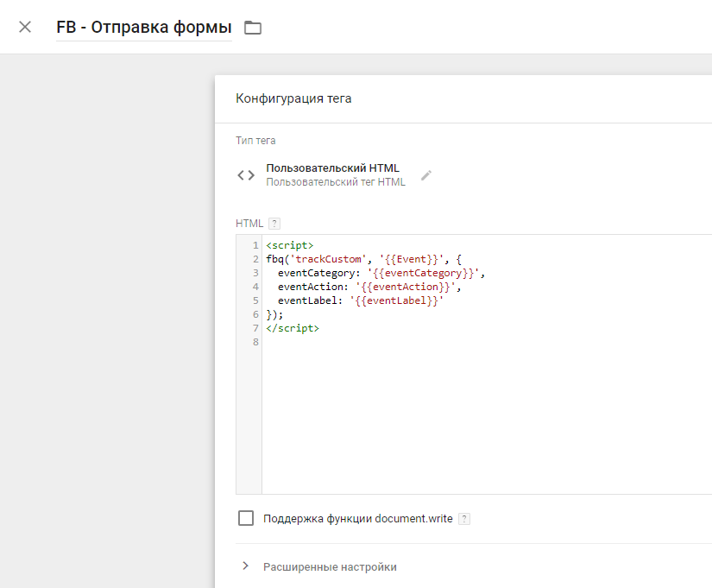Click the closing </script> line
The width and height of the screenshot is (712, 588).
coord(293,328)
